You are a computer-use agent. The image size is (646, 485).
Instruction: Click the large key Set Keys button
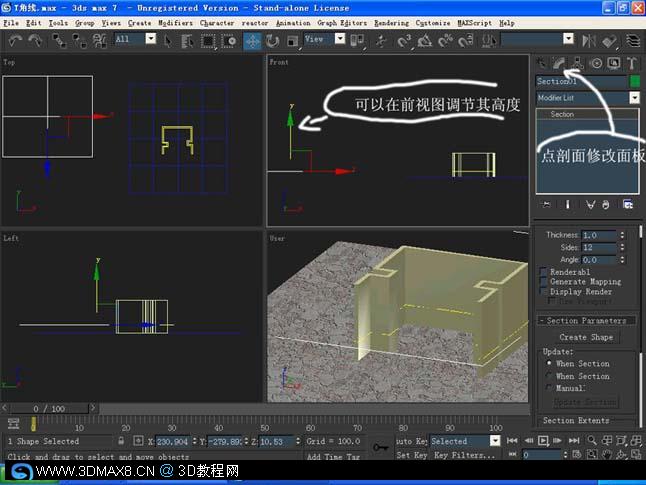tap(381, 448)
